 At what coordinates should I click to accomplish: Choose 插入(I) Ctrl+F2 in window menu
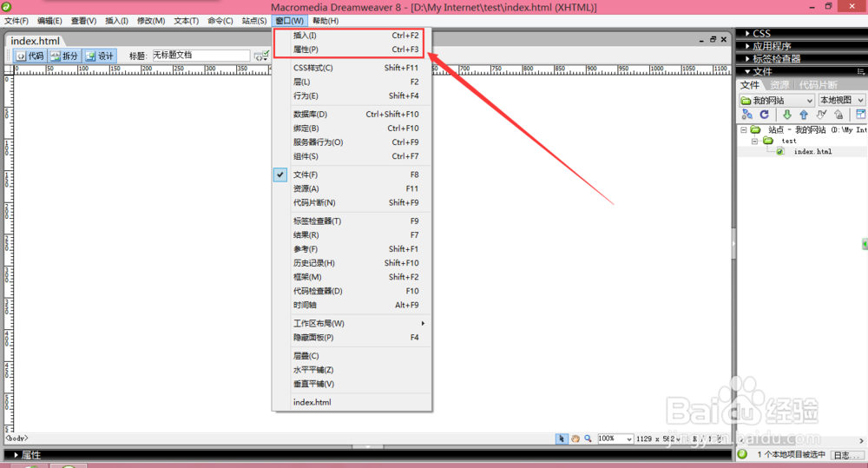352,36
